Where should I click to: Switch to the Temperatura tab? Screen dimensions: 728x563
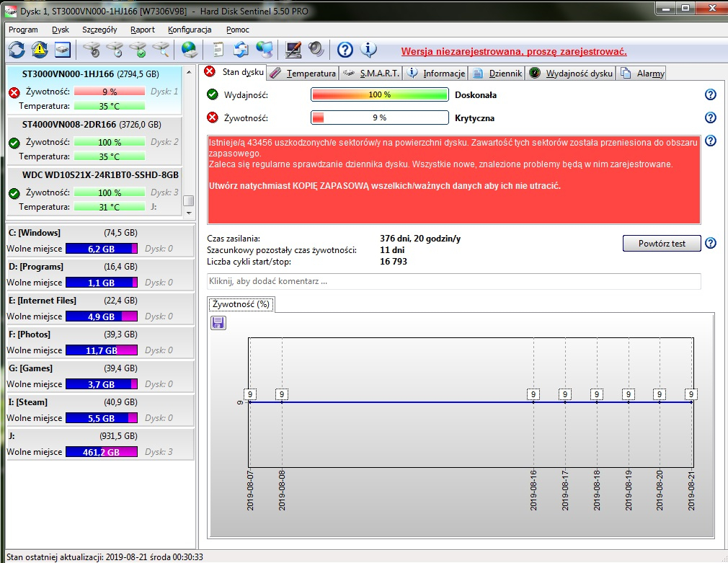[x=303, y=74]
